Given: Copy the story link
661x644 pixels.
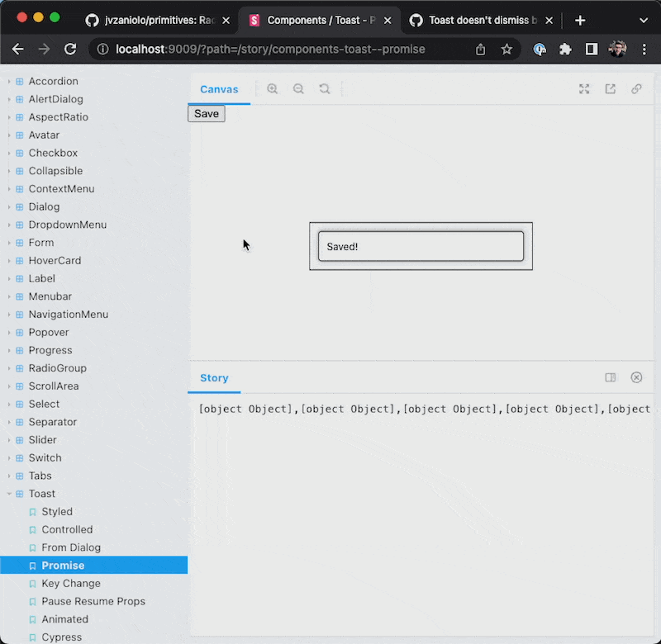Looking at the screenshot, I should coord(636,88).
